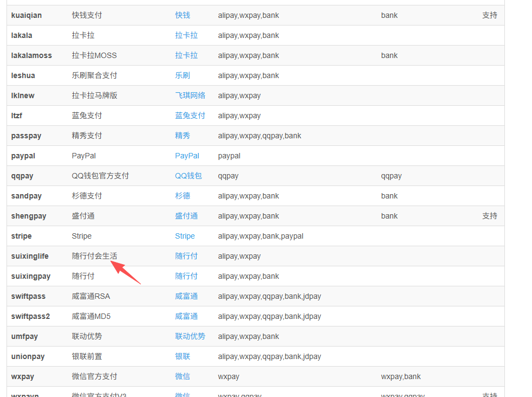Visit the 飞琪网络 link
This screenshot has width=532, height=397.
click(190, 95)
